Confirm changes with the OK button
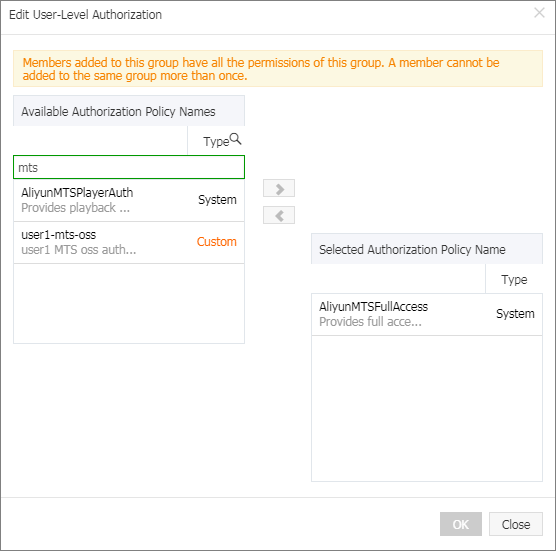This screenshot has height=551, width=556. click(461, 524)
